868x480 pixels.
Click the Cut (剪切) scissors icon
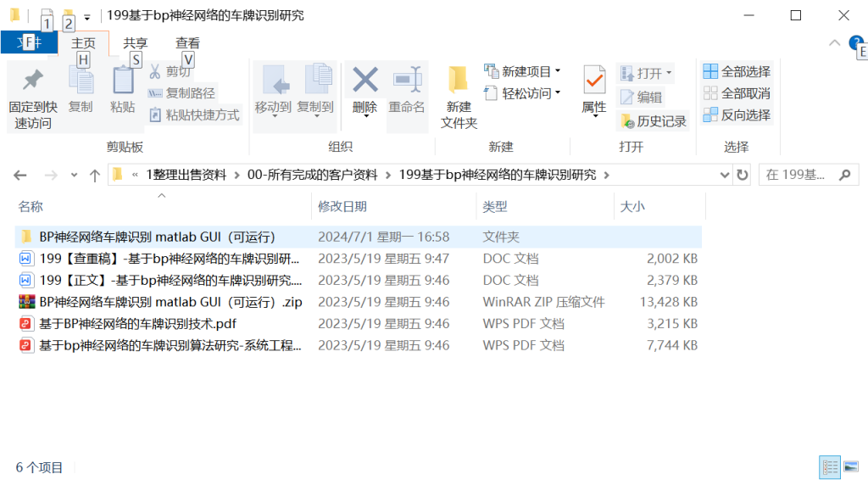click(x=155, y=71)
